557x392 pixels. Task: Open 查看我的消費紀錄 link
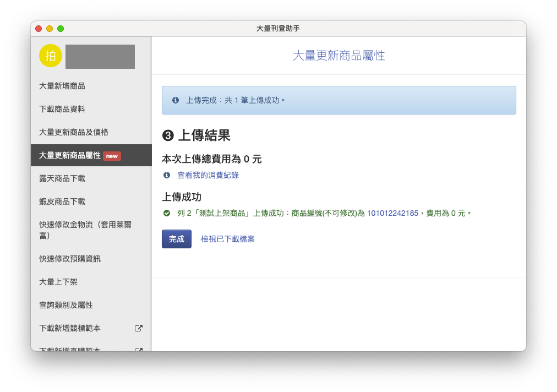point(207,175)
